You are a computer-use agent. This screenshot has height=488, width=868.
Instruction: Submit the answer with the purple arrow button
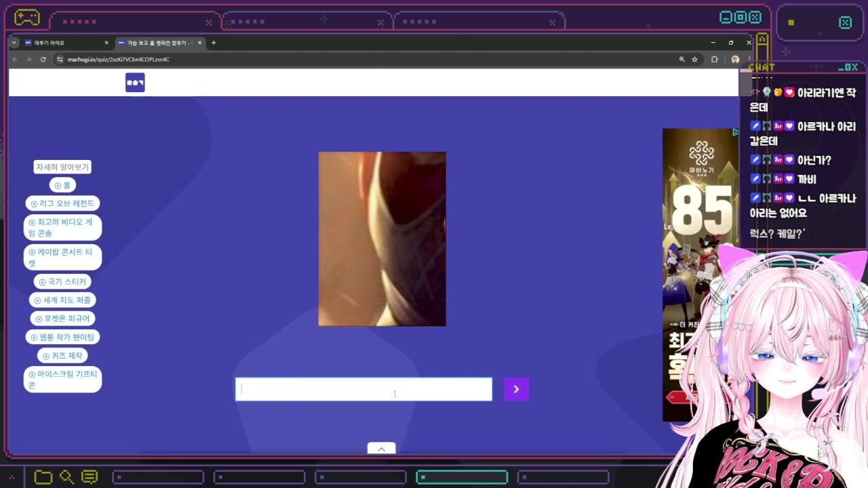coord(516,389)
